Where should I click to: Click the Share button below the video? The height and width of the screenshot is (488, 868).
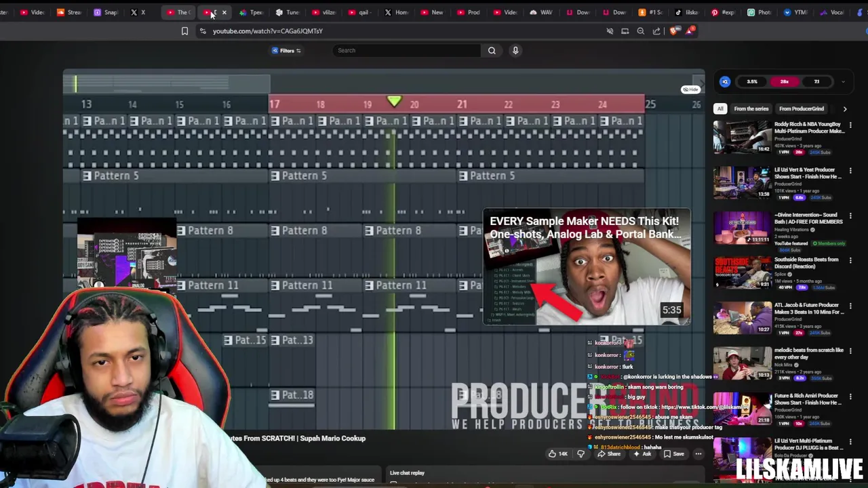click(608, 454)
